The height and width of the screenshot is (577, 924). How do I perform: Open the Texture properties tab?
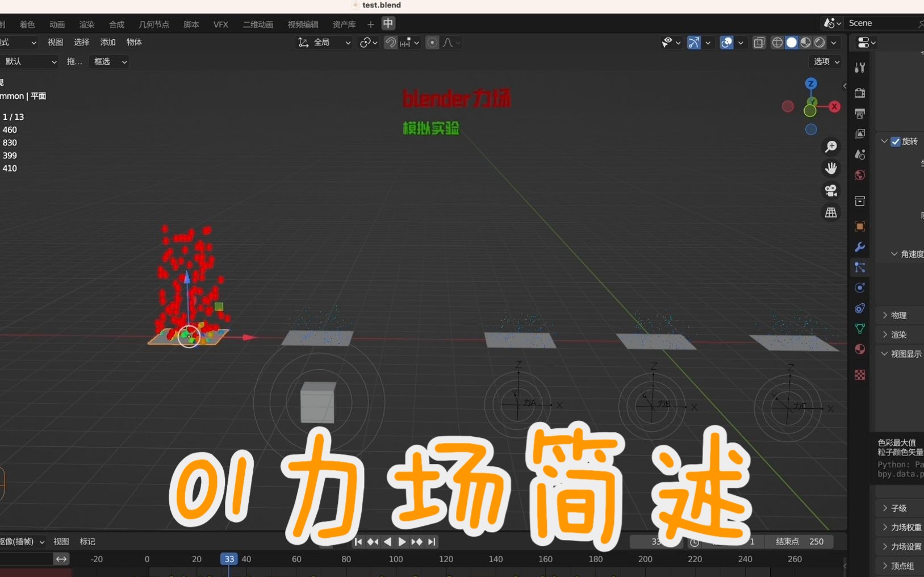[860, 375]
